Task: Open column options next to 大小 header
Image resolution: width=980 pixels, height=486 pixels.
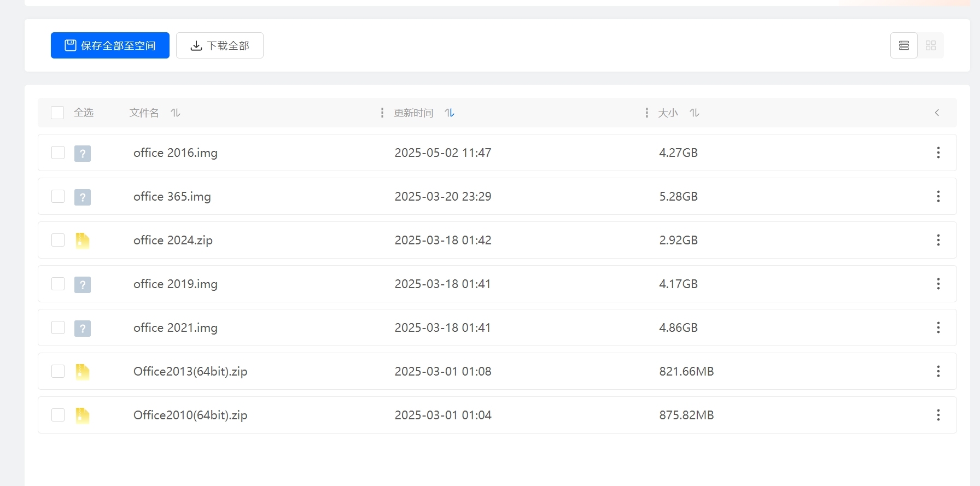Action: coord(646,113)
